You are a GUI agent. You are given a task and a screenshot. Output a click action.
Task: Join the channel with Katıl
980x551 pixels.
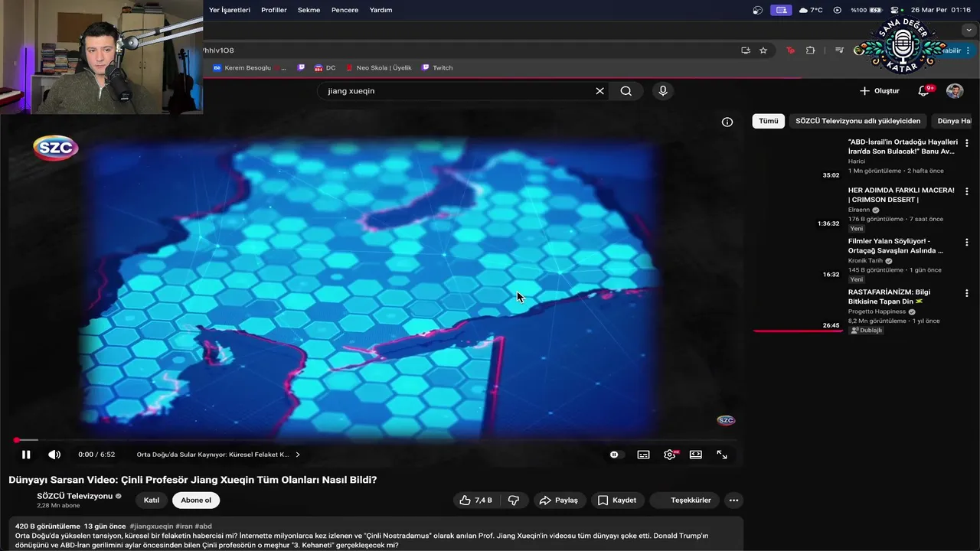point(152,500)
